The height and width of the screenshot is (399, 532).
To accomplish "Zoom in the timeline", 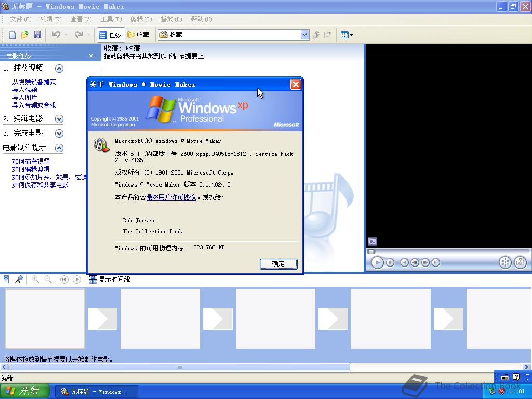I will (x=35, y=279).
